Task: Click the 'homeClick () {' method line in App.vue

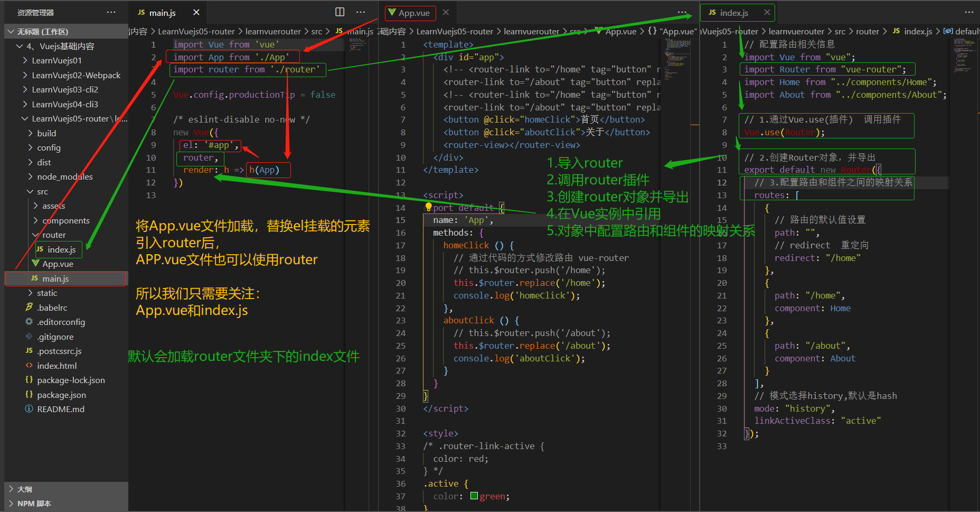Action: [x=478, y=245]
